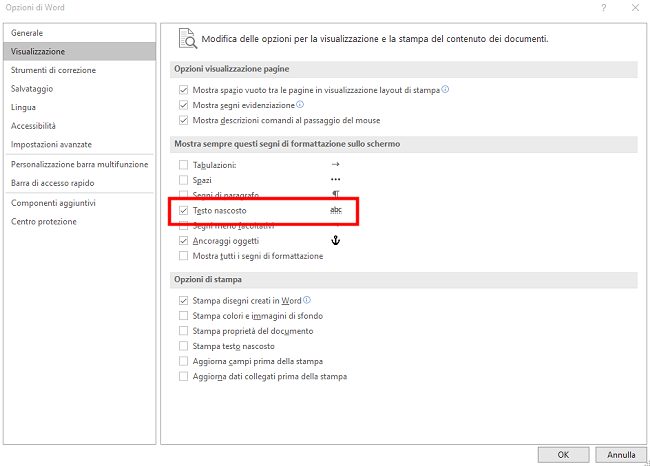This screenshot has height=466, width=650.
Task: Confirm with the OK button
Action: (x=563, y=455)
